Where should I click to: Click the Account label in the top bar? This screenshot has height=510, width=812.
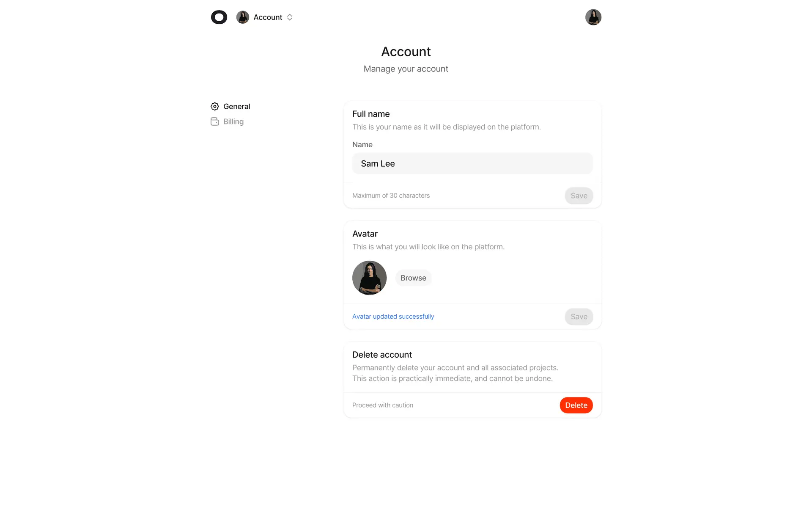coord(268,17)
